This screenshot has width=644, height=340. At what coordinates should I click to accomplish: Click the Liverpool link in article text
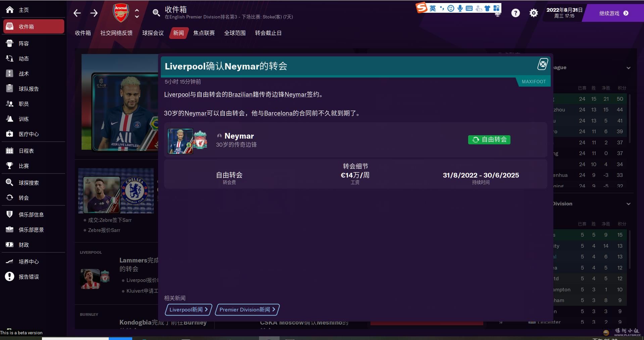pos(177,94)
